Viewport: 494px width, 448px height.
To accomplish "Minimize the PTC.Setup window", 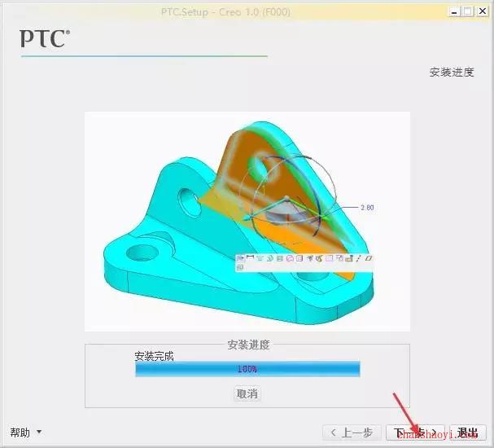I will point(454,12).
